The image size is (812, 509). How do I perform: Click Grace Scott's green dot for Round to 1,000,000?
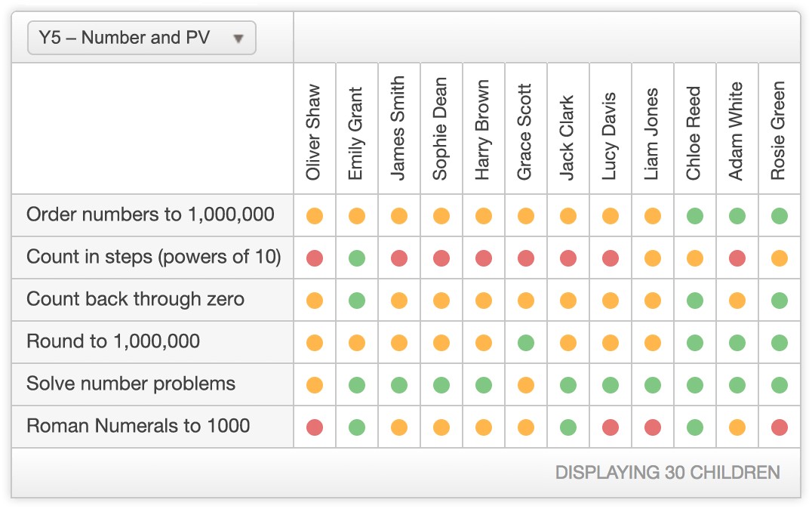(526, 343)
